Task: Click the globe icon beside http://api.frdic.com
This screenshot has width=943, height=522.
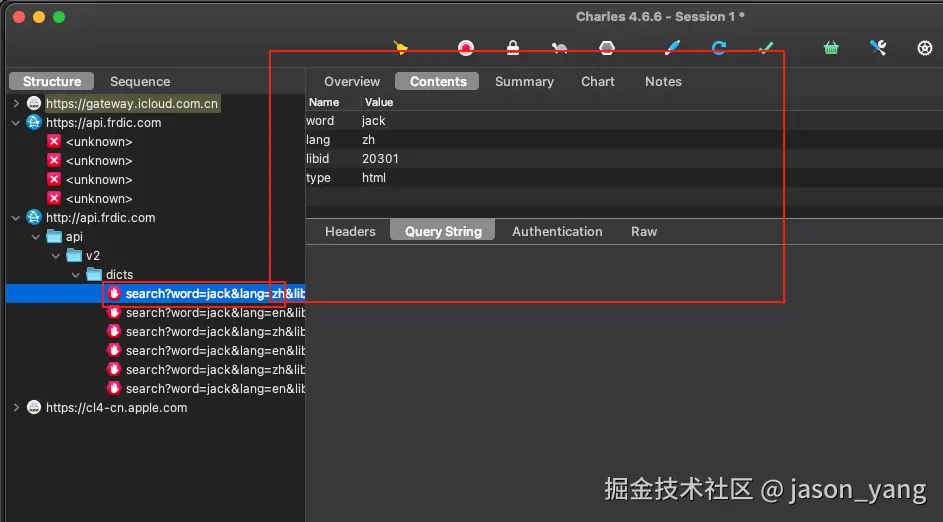Action: coord(34,218)
